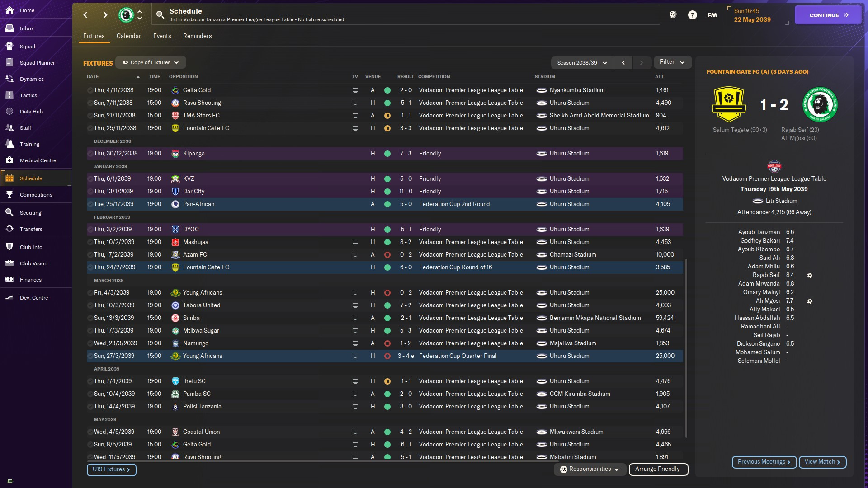868x488 pixels.
Task: Click the fixtures list vertical scrollbar
Action: tap(686, 348)
